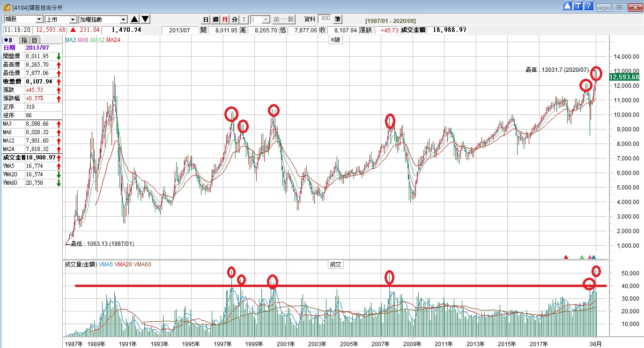Click the VMA20 volume legend label
Viewport: 644px width, 348px height.
(123, 265)
